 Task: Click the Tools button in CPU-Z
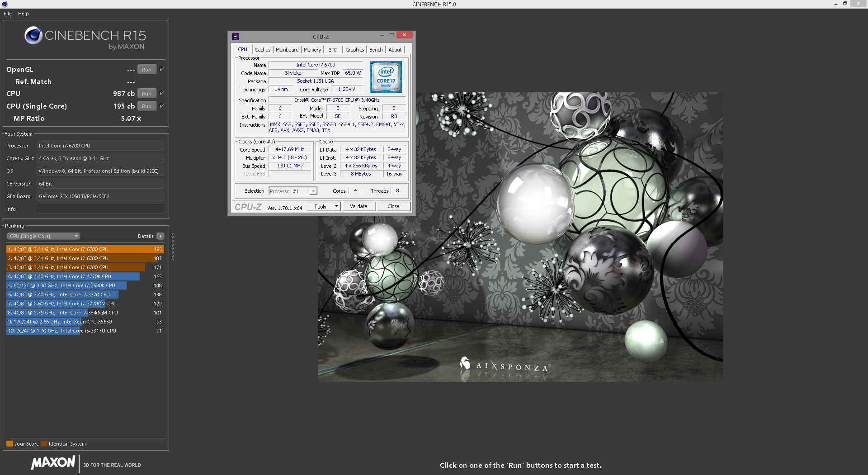tap(320, 206)
